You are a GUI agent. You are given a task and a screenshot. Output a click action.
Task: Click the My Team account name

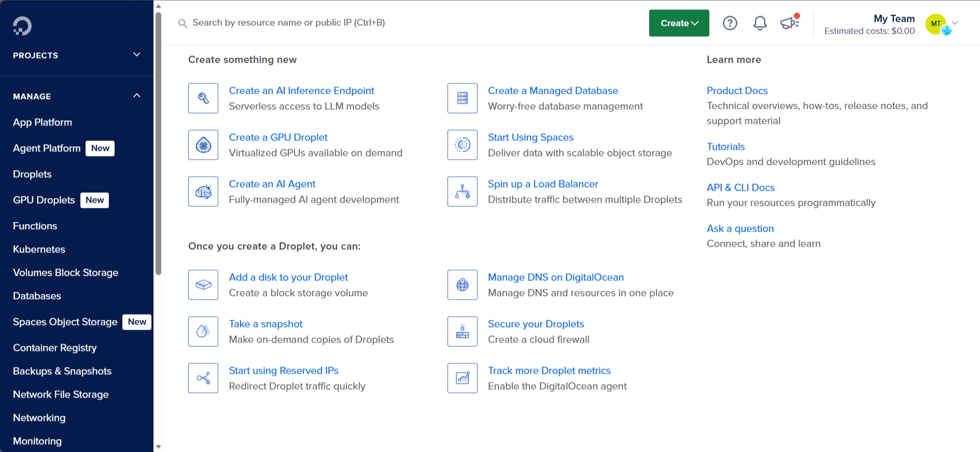coord(894,19)
